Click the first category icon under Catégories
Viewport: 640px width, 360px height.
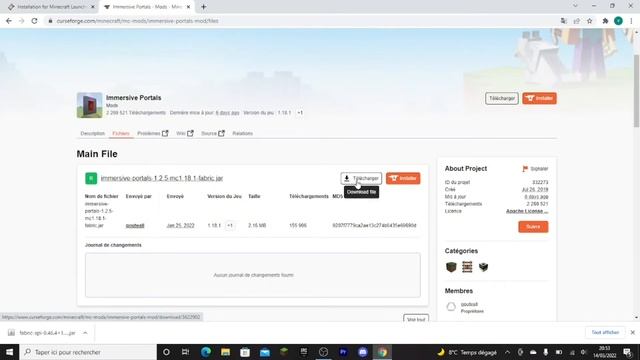tap(451, 267)
